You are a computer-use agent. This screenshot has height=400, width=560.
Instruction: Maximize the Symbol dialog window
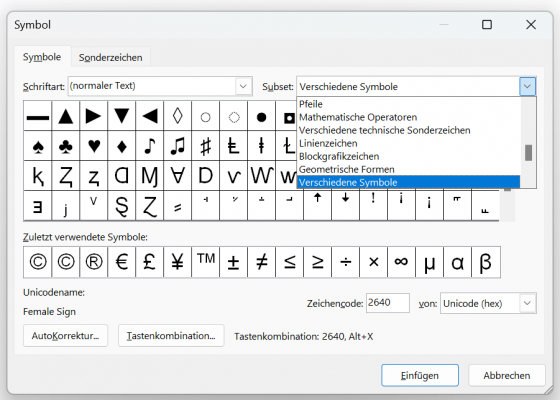point(487,25)
